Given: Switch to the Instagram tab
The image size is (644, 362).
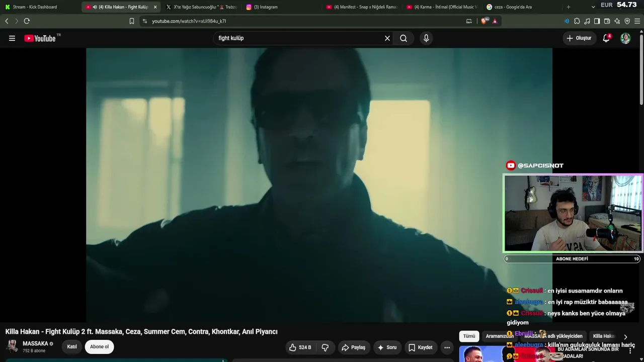Looking at the screenshot, I should click(281, 7).
